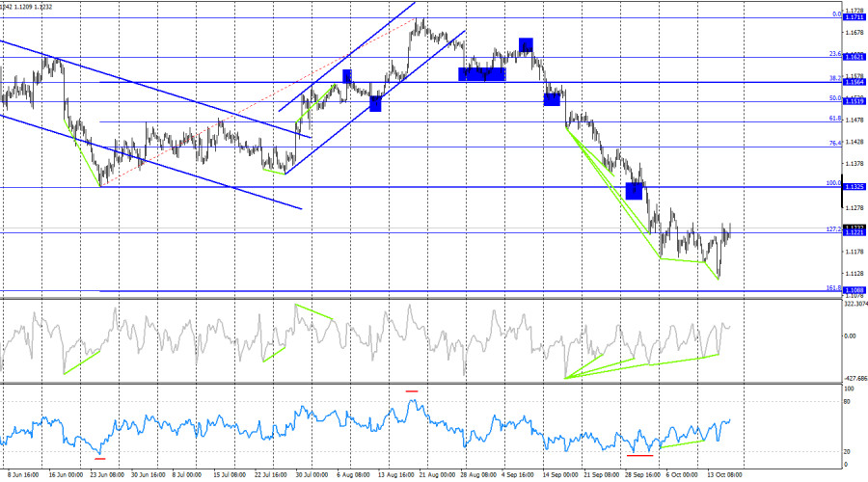Click the 6 Aug 08:00 date label

point(353,475)
